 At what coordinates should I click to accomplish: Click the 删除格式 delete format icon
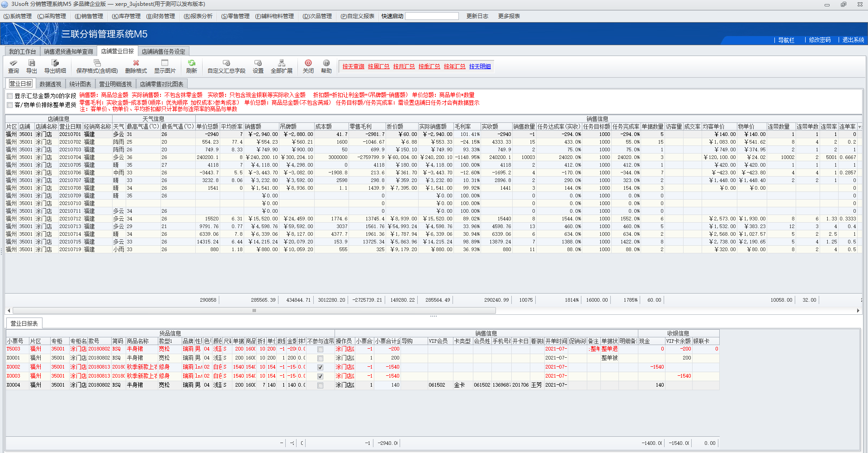(x=136, y=66)
